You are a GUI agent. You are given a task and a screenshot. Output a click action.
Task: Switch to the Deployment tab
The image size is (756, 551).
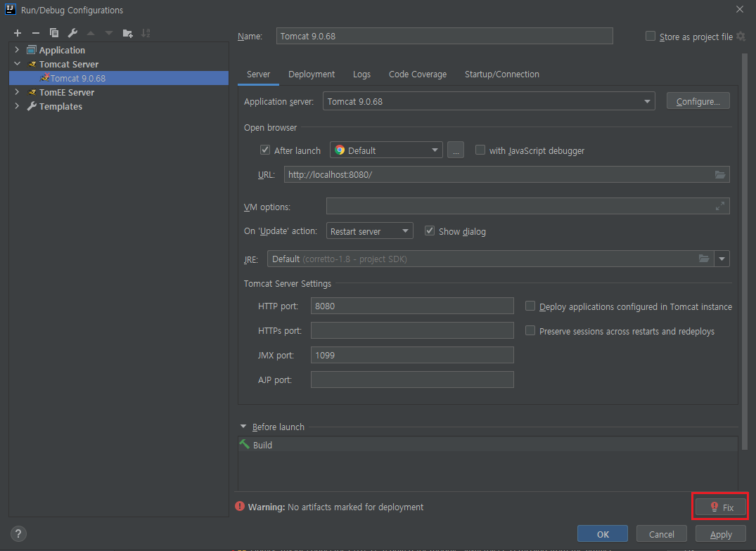tap(312, 74)
